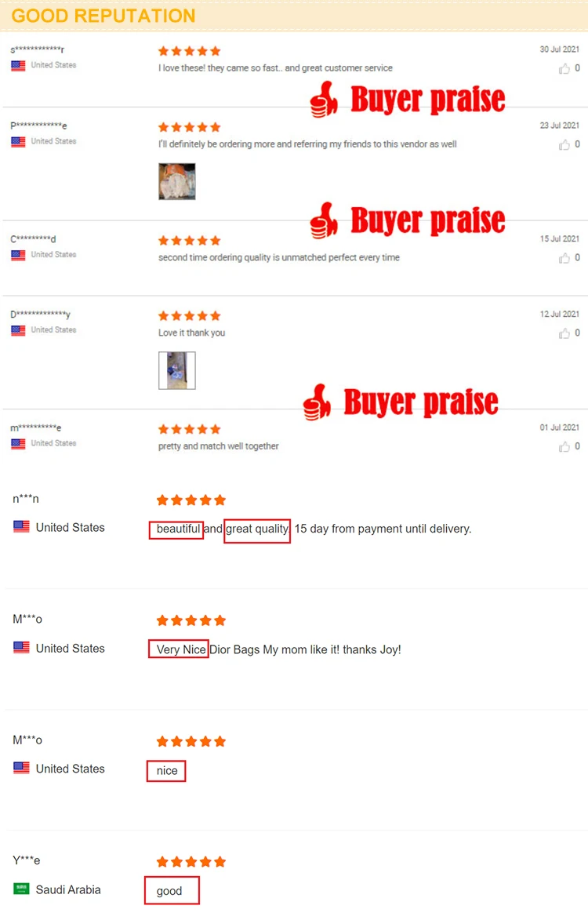Click the reviewer name D*************y

pos(41,315)
